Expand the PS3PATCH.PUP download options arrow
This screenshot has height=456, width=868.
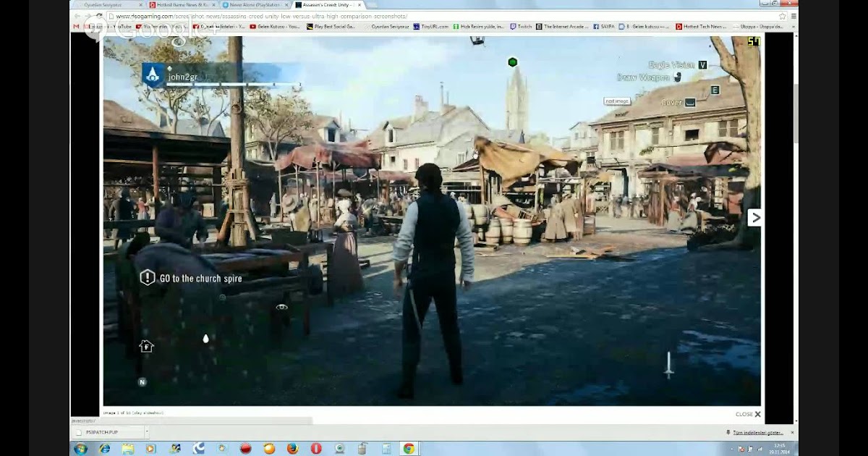(x=145, y=431)
